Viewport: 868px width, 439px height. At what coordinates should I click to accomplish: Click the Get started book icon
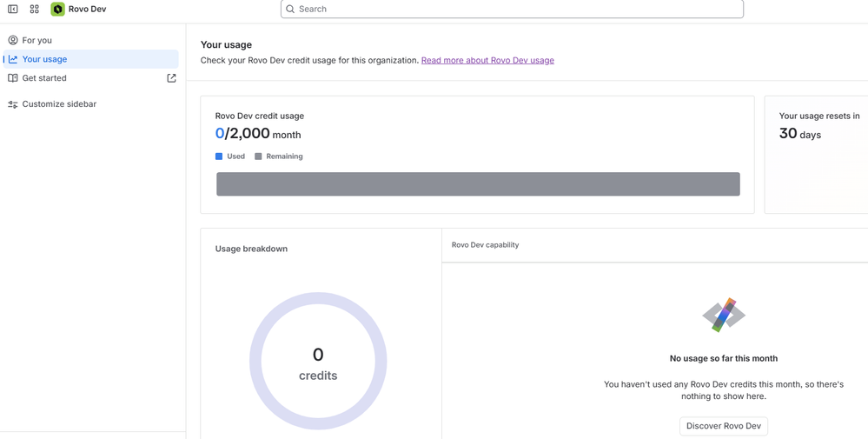13,78
